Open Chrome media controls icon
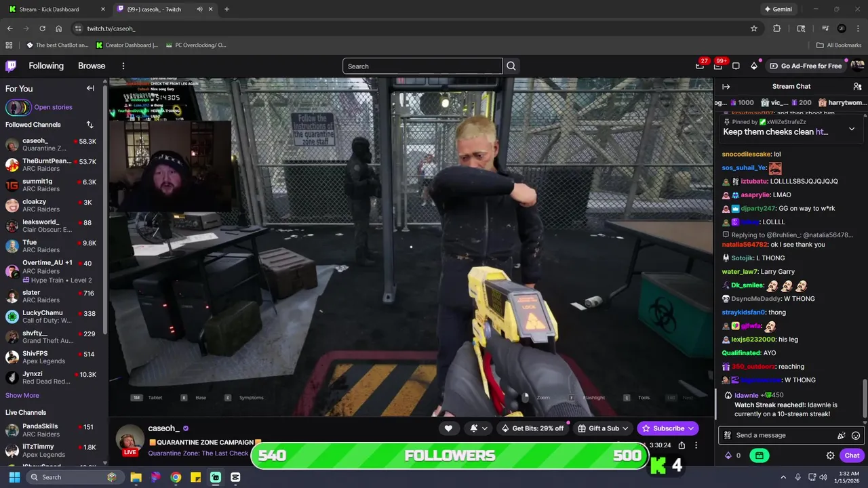Image resolution: width=868 pixels, height=488 pixels. (825, 28)
